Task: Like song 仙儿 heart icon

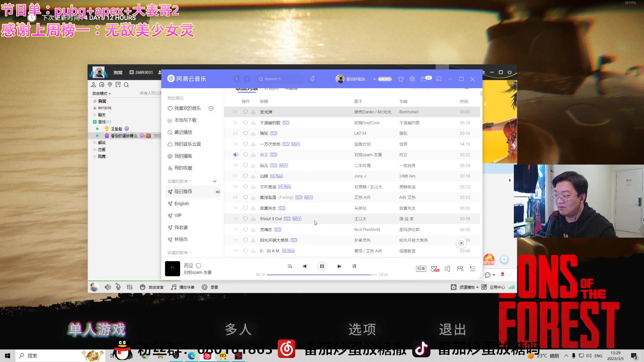Action: click(245, 165)
